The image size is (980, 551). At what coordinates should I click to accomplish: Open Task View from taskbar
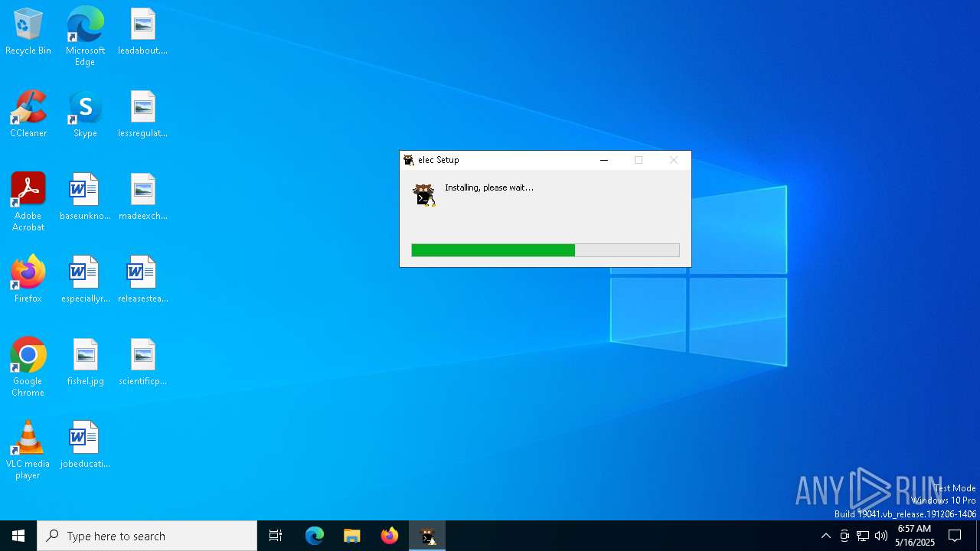coord(276,536)
